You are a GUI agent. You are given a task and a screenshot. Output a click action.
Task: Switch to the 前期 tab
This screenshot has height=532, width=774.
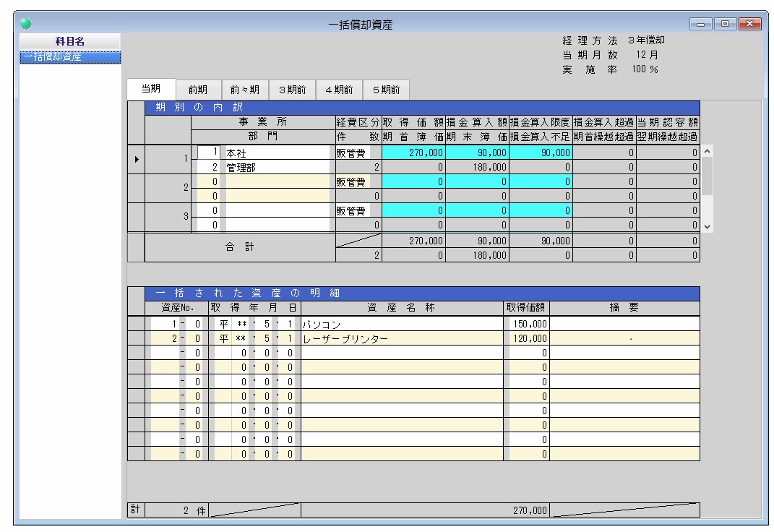click(x=198, y=90)
